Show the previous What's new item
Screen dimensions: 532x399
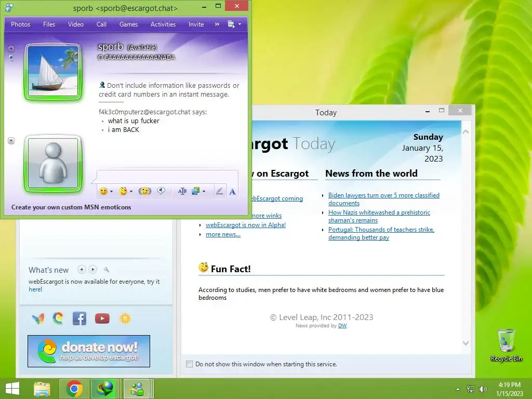pos(82,270)
